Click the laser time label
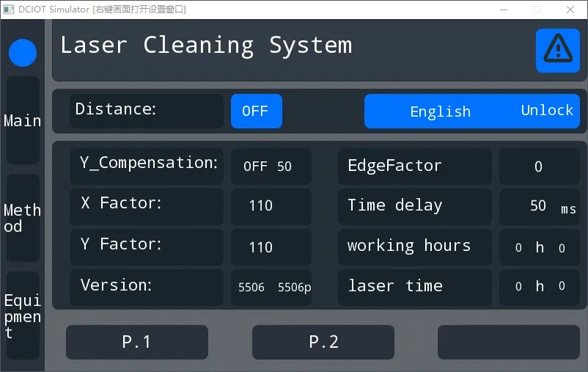 395,286
